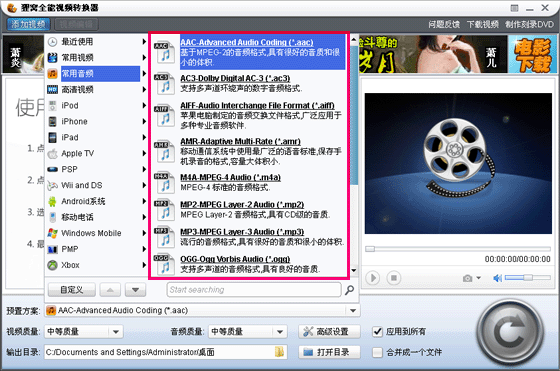Click the preview seek progress slider
The width and height of the screenshot is (560, 371).
tap(458, 249)
